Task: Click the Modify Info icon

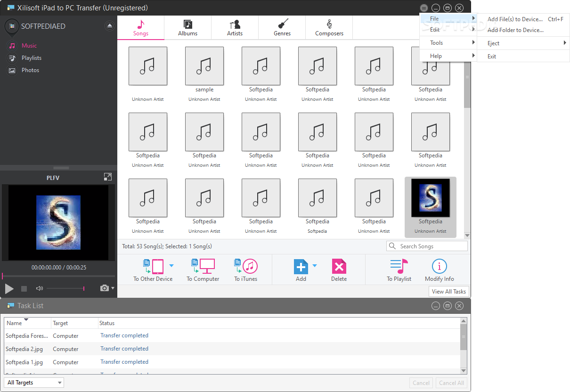Action: click(x=440, y=267)
